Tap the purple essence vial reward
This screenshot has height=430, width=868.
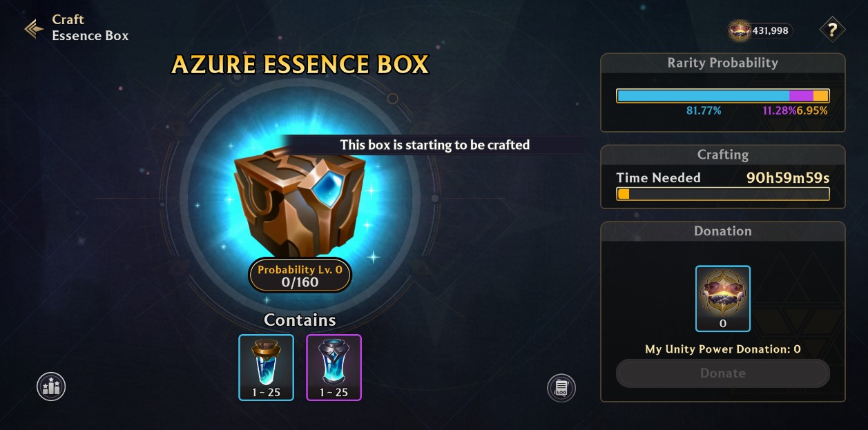(x=334, y=367)
